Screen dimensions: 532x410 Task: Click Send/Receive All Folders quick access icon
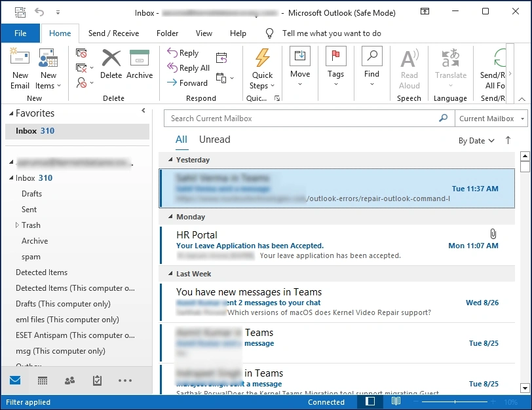20,12
